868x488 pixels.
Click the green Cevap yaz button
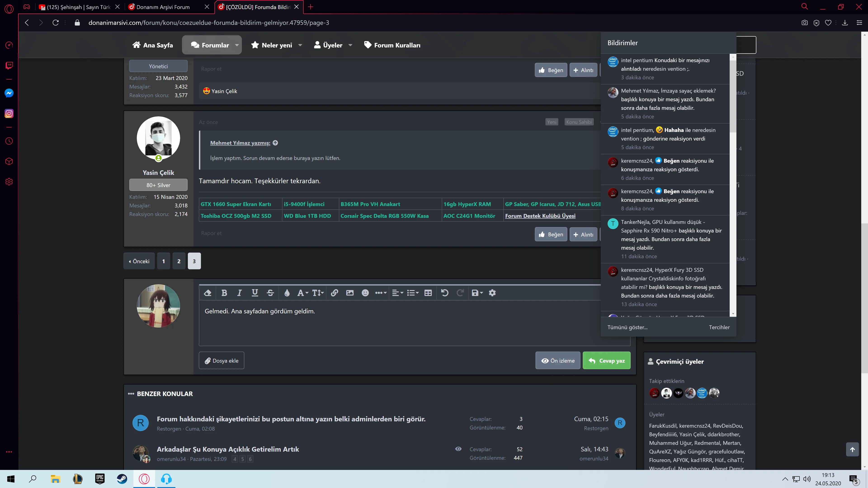(606, 360)
